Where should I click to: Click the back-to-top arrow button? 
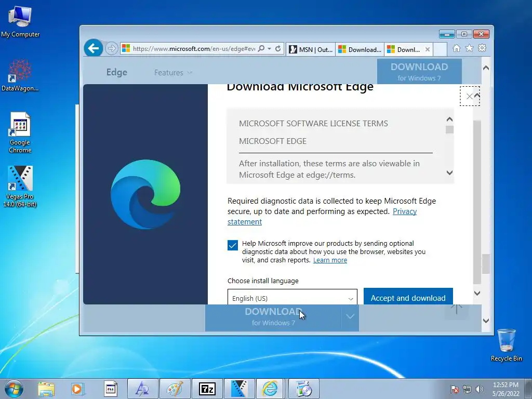(x=457, y=309)
